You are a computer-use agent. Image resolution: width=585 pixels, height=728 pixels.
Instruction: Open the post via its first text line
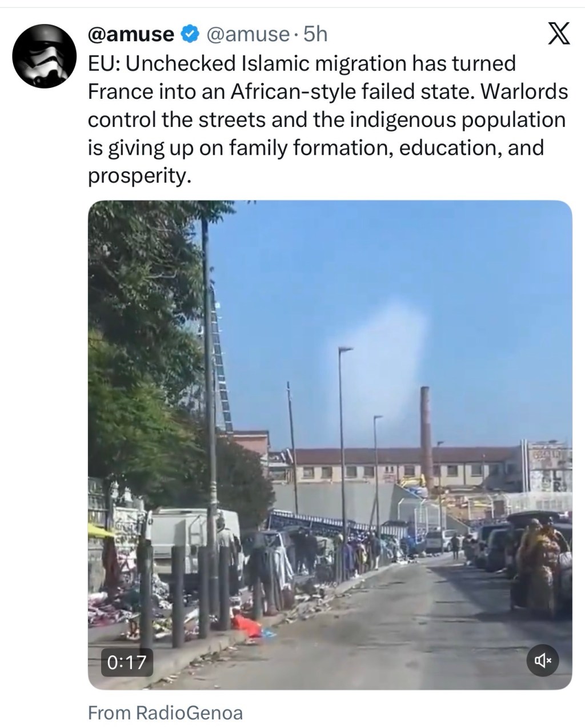coord(302,63)
